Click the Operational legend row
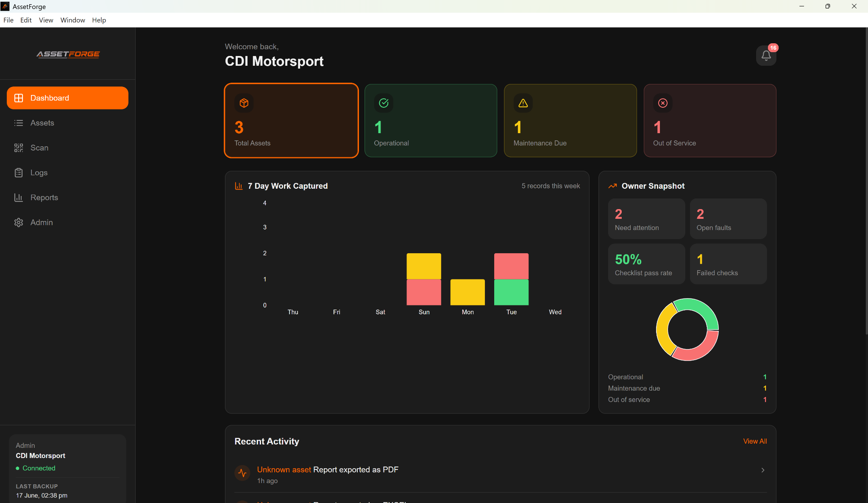Screen dimensions: 868x503 tap(687, 377)
